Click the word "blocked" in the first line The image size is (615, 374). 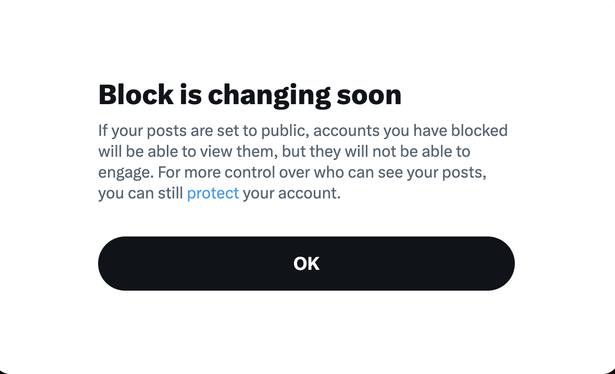tap(479, 130)
